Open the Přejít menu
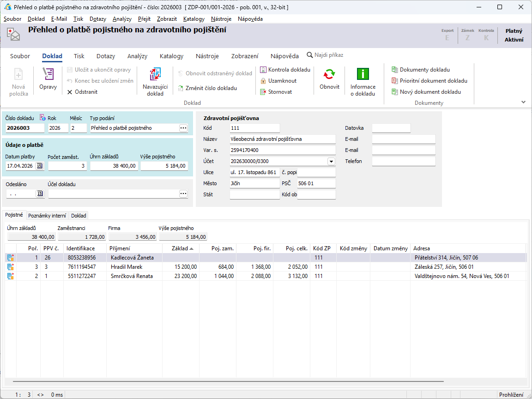The height and width of the screenshot is (399, 532). pos(144,19)
